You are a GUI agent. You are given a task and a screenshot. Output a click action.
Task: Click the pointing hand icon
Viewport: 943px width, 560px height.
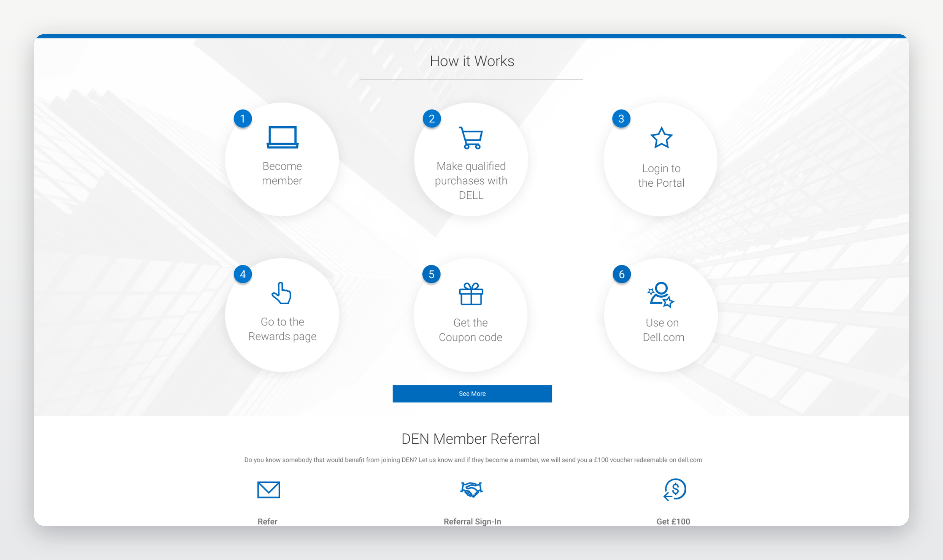click(x=281, y=293)
